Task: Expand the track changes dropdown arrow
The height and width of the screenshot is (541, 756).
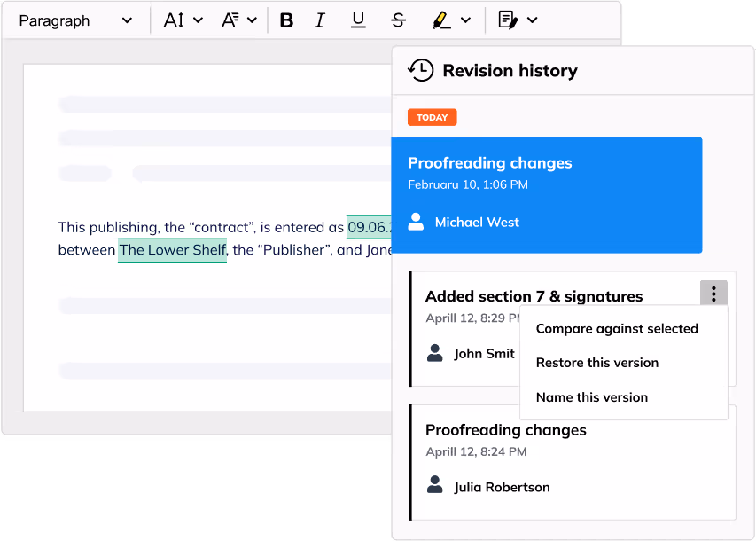Action: (533, 20)
